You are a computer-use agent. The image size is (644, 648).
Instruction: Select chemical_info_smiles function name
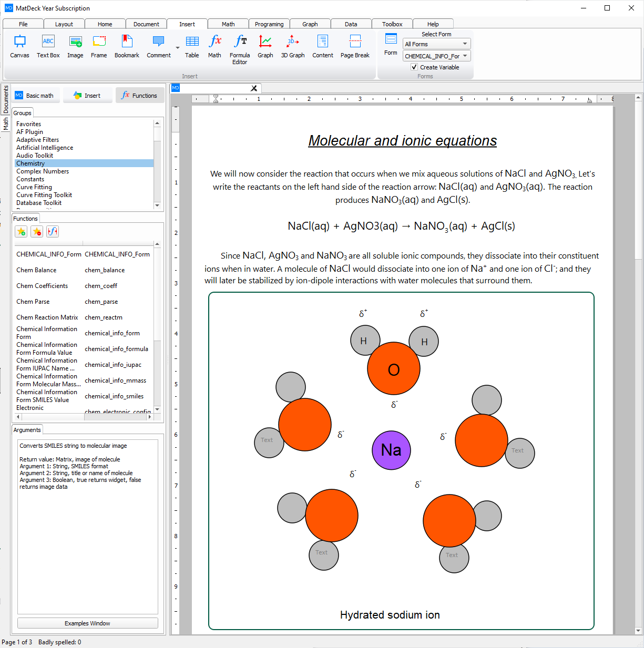(114, 396)
